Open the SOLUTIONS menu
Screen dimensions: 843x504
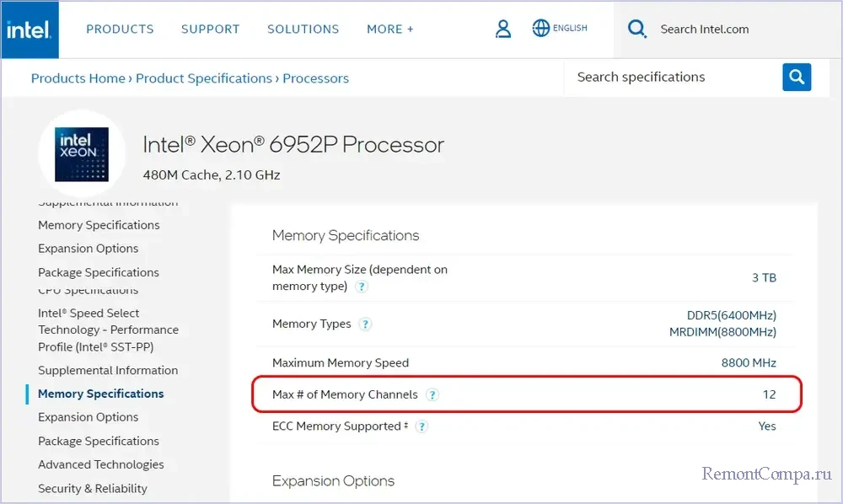pyautogui.click(x=303, y=29)
